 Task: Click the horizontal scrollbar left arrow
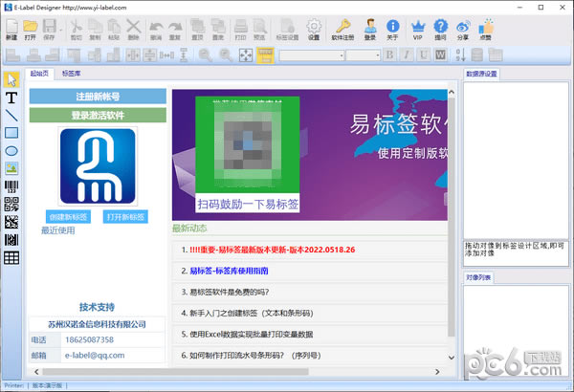(x=36, y=372)
